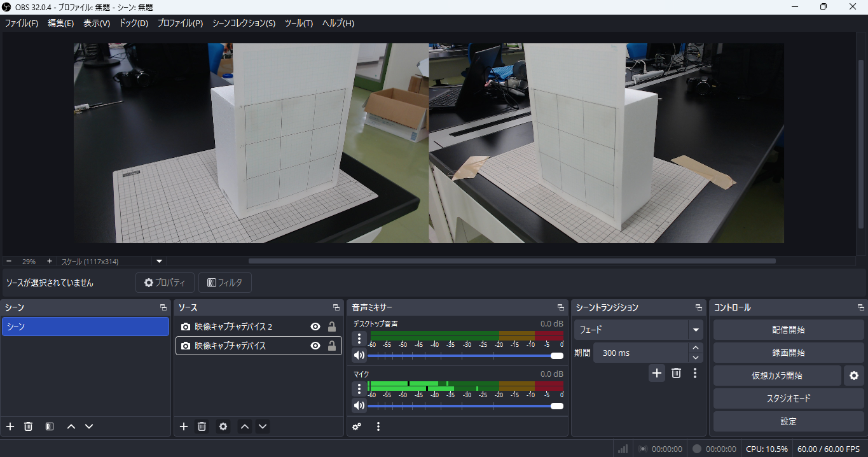This screenshot has width=868, height=457.
Task: Open scene filters icon in Scenes panel
Action: point(50,426)
